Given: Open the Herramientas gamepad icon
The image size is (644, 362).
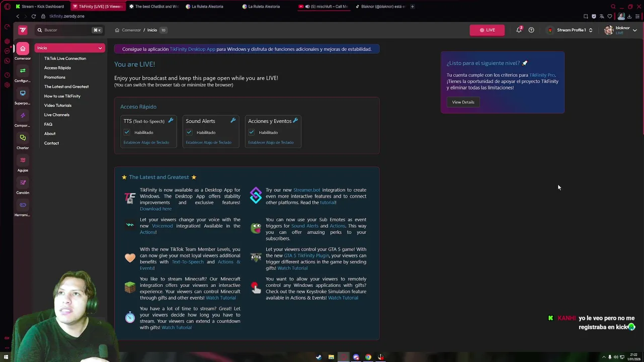Looking at the screenshot, I should 23,205.
